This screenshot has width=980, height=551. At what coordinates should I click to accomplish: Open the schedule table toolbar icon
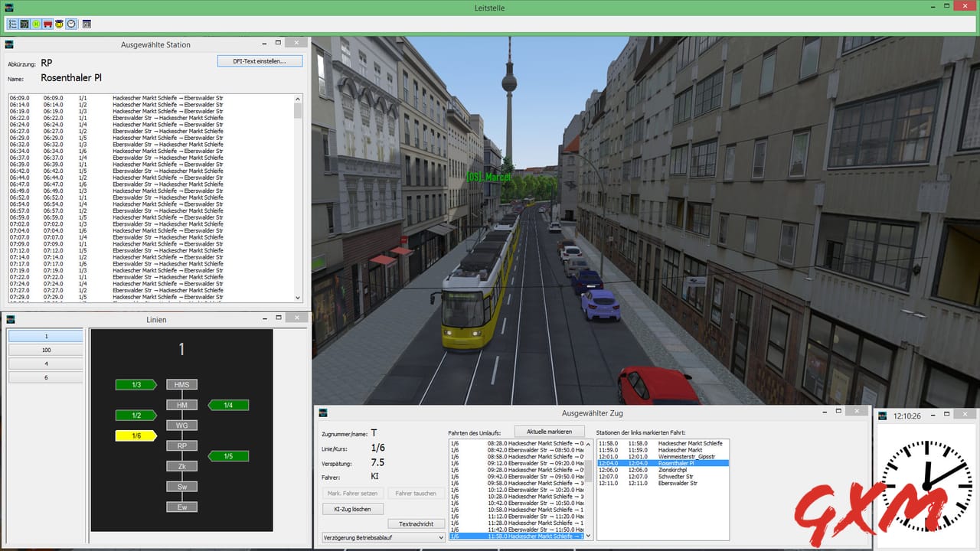tap(86, 24)
